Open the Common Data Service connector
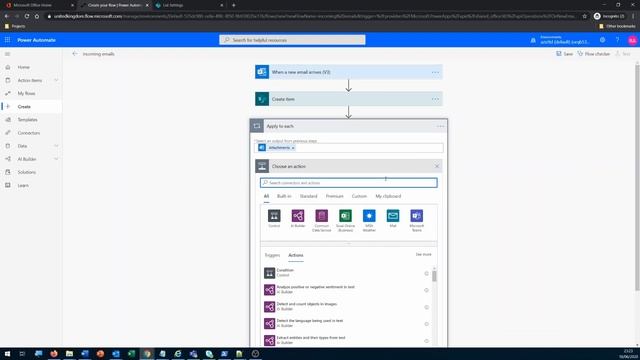640x360 pixels. tap(321, 216)
